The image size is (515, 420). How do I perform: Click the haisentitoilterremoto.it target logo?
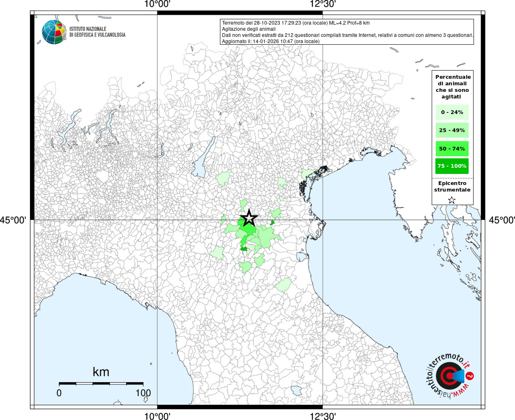(450, 376)
